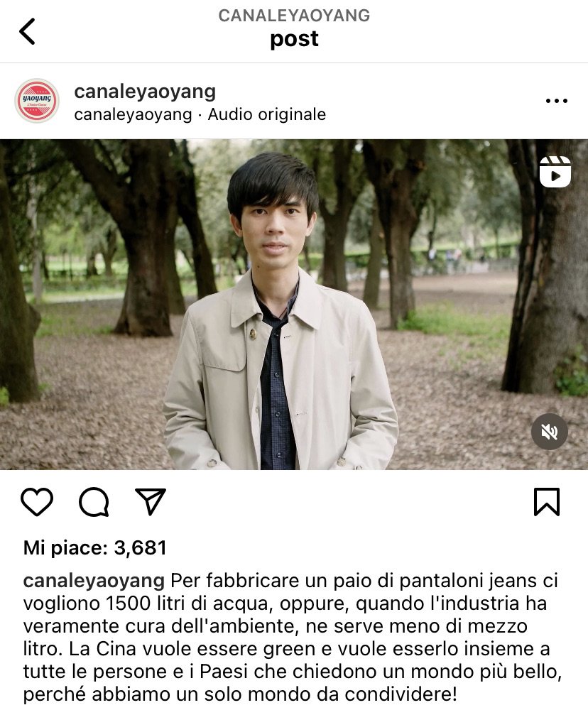Save the post with the bookmark icon
The image size is (588, 710).
(547, 502)
